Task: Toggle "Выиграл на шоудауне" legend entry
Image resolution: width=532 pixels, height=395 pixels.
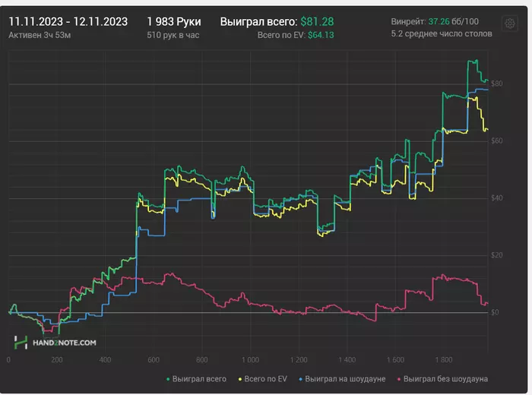Action: pos(343,378)
